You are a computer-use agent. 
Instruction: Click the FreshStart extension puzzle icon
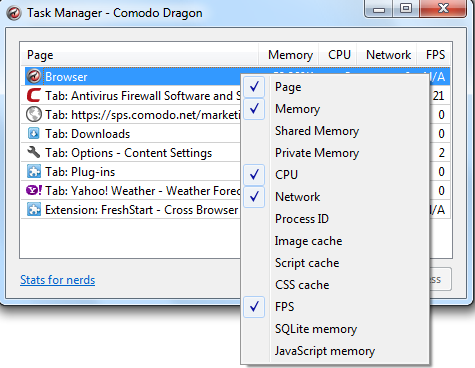pos(34,210)
